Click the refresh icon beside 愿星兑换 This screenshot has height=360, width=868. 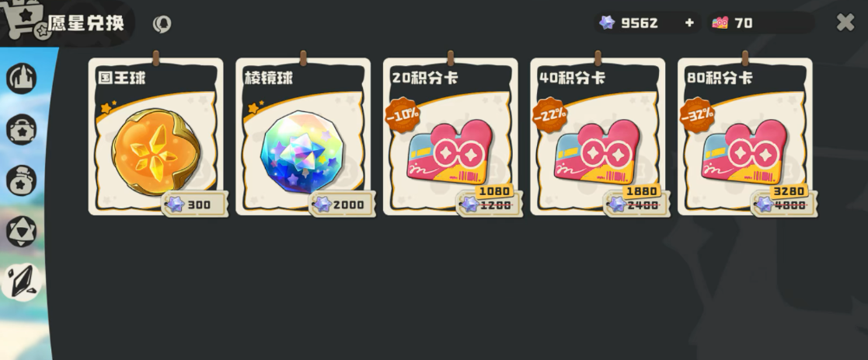click(162, 24)
